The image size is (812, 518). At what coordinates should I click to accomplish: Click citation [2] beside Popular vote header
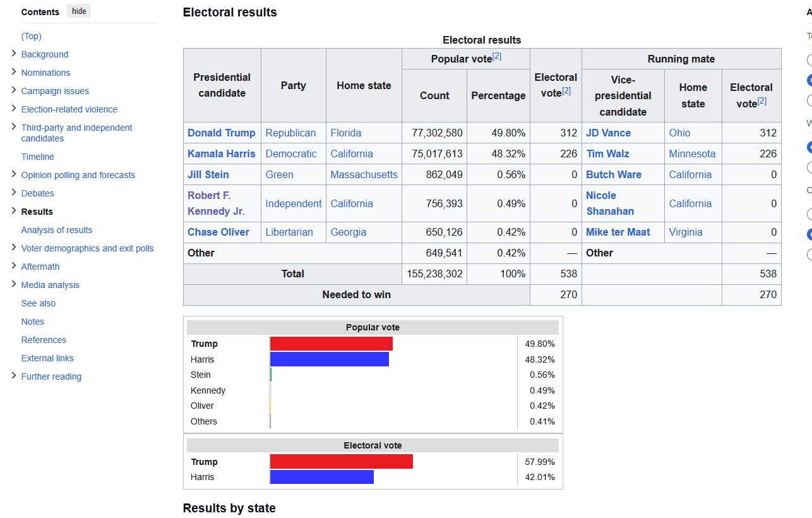497,57
